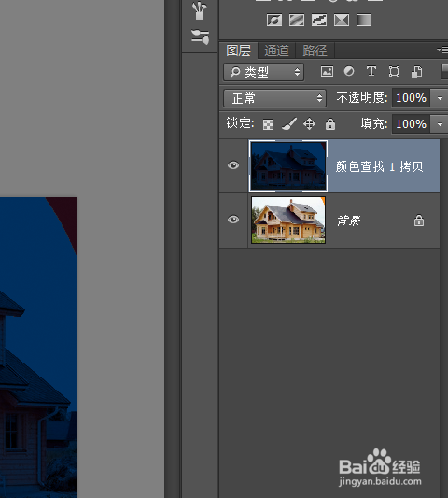Click the 背景 layer name
448x498 pixels.
click(349, 221)
